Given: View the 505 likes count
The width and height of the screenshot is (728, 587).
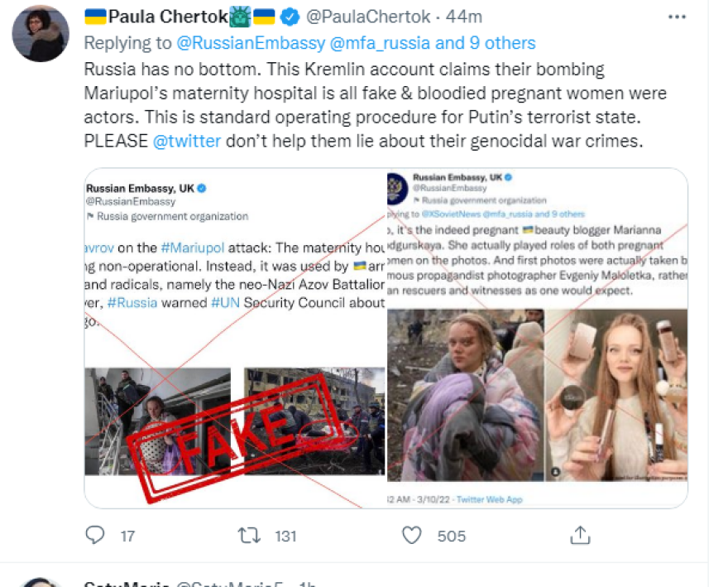Looking at the screenshot, I should (452, 536).
